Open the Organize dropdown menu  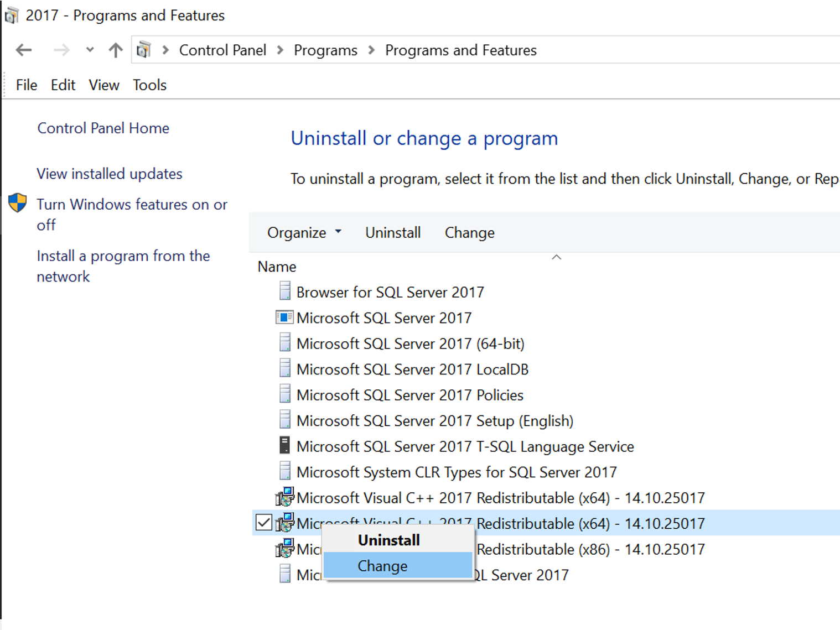click(x=303, y=232)
